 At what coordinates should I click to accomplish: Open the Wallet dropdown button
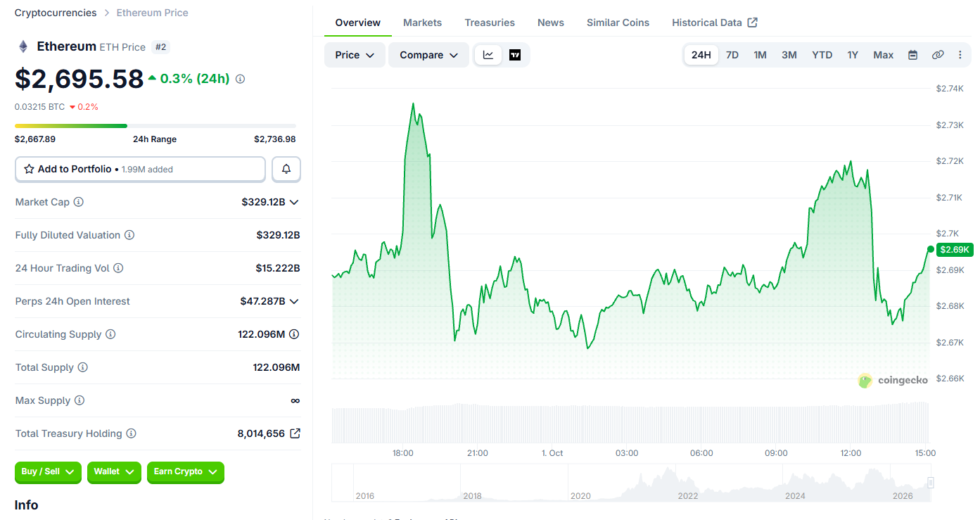tap(114, 472)
